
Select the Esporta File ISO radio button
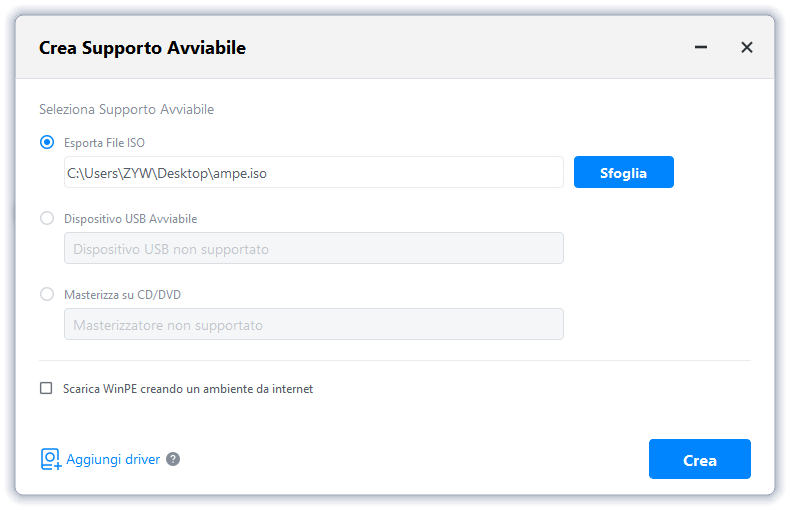tap(47, 142)
